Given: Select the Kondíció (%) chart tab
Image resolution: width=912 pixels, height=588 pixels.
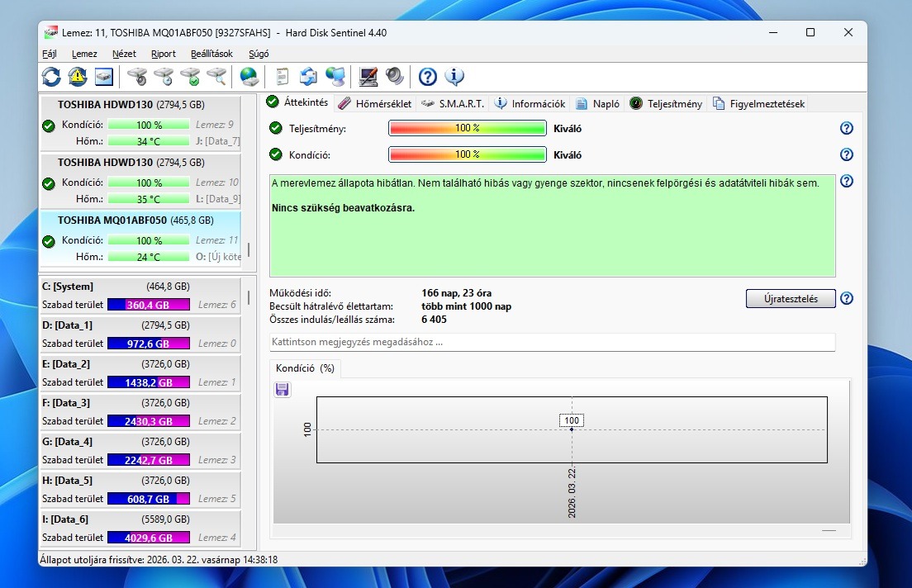Looking at the screenshot, I should point(306,368).
